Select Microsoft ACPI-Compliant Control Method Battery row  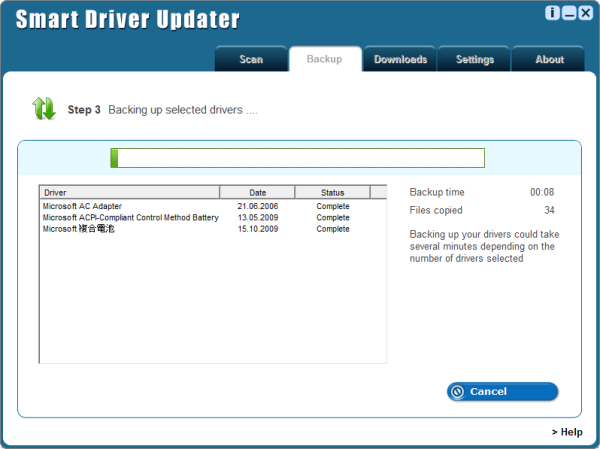[213, 217]
